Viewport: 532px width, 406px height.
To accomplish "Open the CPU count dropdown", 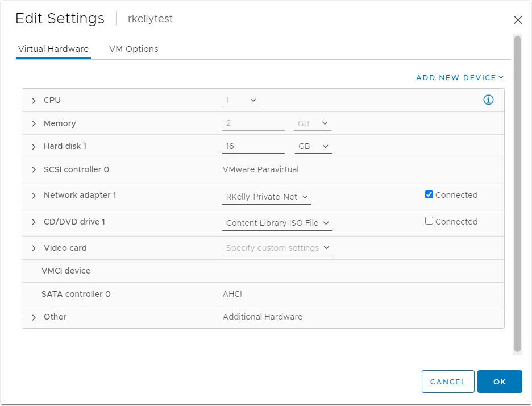I will pyautogui.click(x=241, y=101).
